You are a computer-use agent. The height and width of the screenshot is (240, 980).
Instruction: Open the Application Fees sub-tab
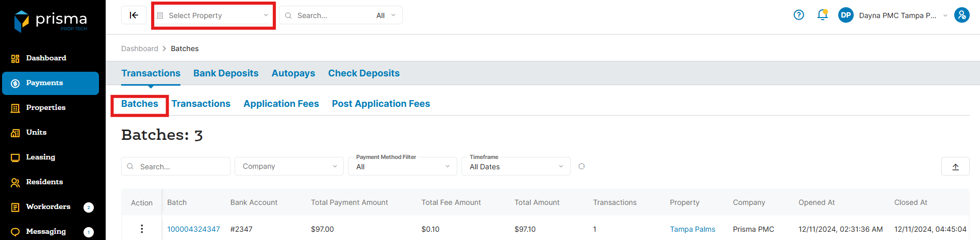[281, 104]
